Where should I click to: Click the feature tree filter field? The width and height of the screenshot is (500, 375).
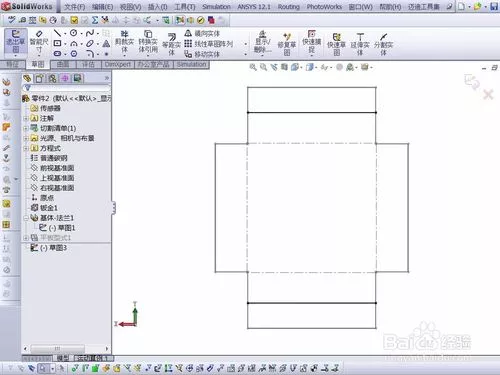click(x=66, y=88)
